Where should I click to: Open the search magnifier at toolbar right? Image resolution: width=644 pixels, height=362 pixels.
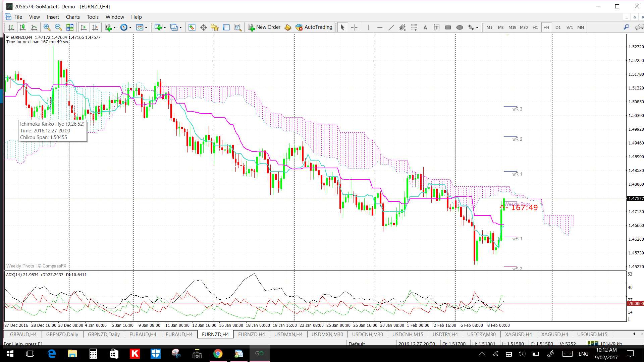(626, 27)
